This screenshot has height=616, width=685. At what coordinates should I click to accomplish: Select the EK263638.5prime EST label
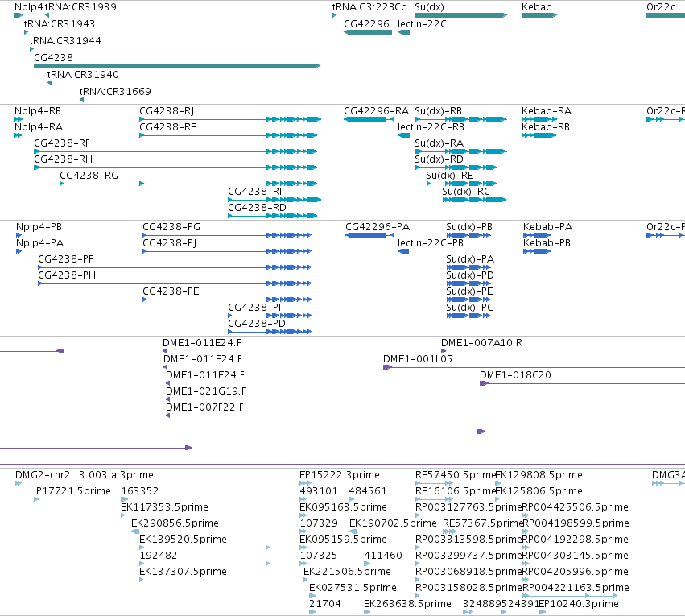[x=407, y=604]
